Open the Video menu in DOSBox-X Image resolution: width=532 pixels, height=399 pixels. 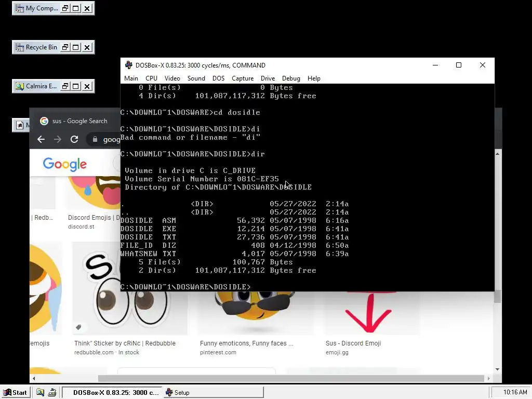click(172, 78)
